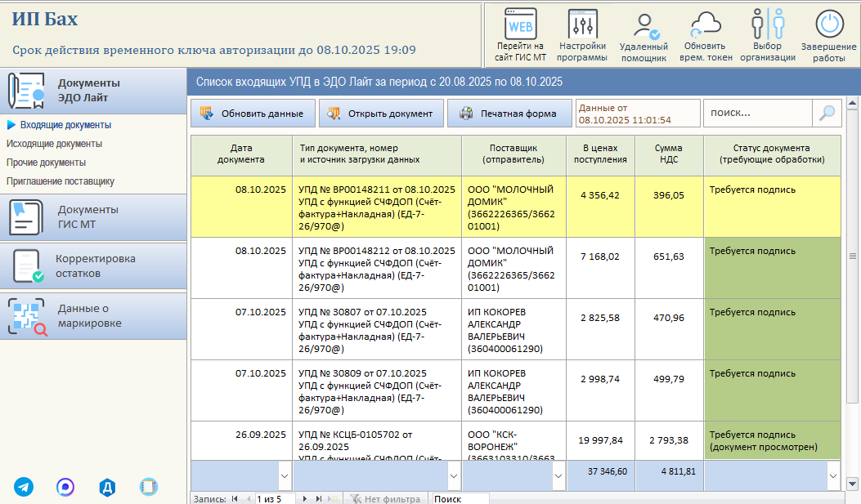Click the record number field 1 из 5

pyautogui.click(x=275, y=498)
